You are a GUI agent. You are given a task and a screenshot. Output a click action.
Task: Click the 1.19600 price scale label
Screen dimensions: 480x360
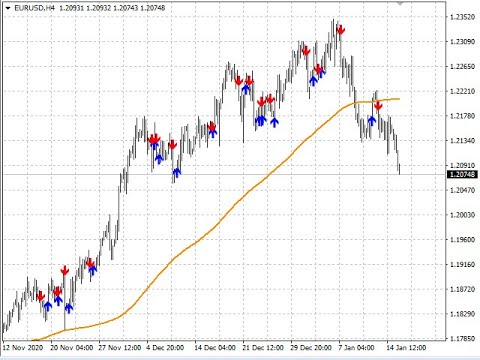coord(462,239)
